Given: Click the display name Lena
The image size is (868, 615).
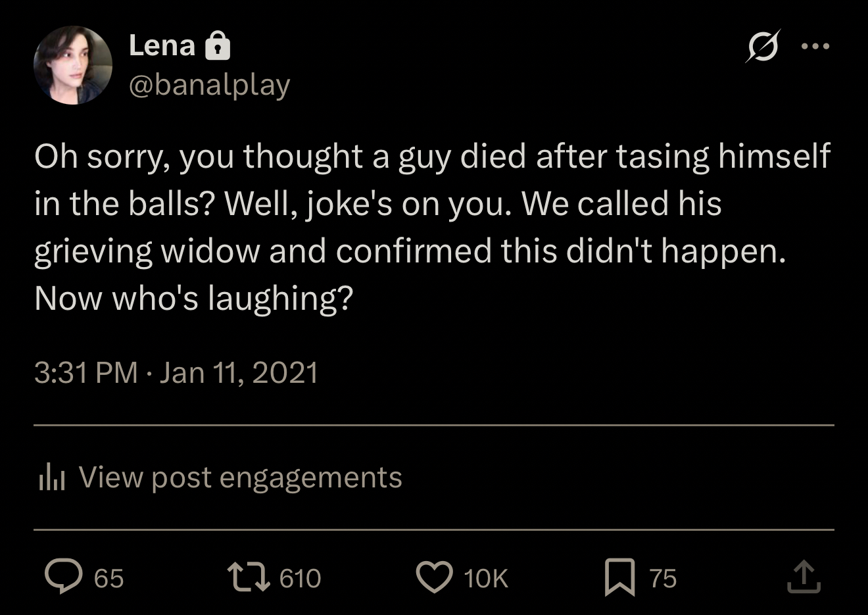Looking at the screenshot, I should coord(162,46).
